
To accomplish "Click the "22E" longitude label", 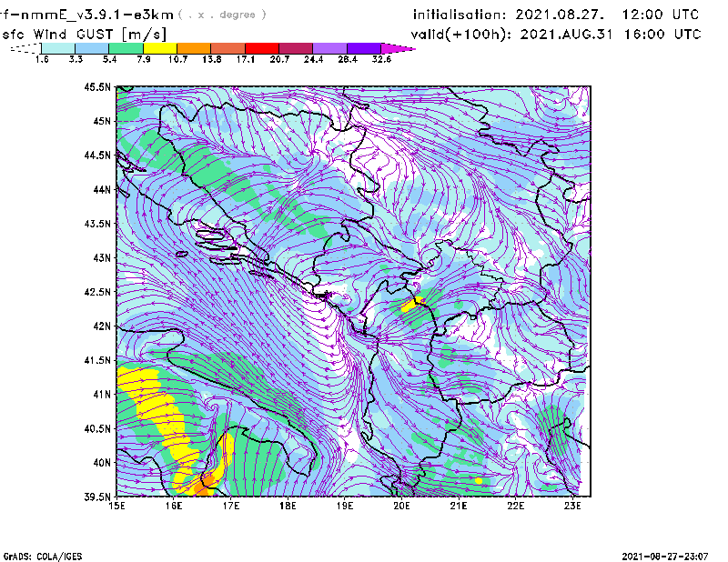I will (x=516, y=506).
